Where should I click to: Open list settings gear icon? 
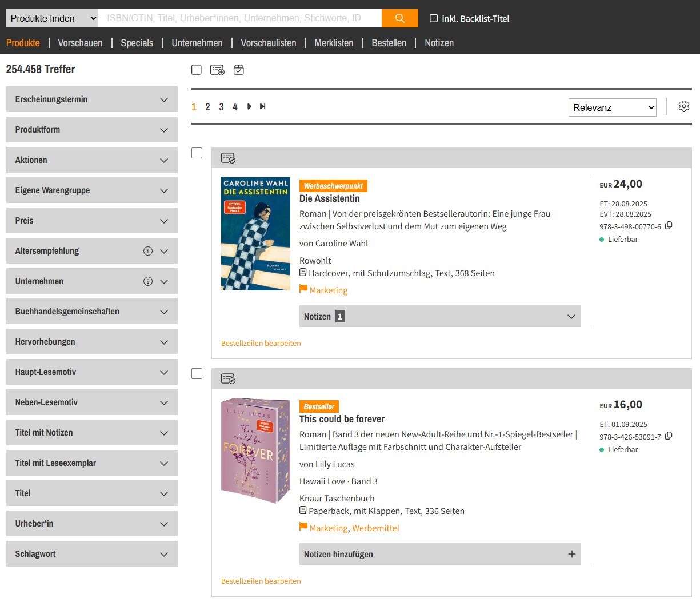[684, 106]
